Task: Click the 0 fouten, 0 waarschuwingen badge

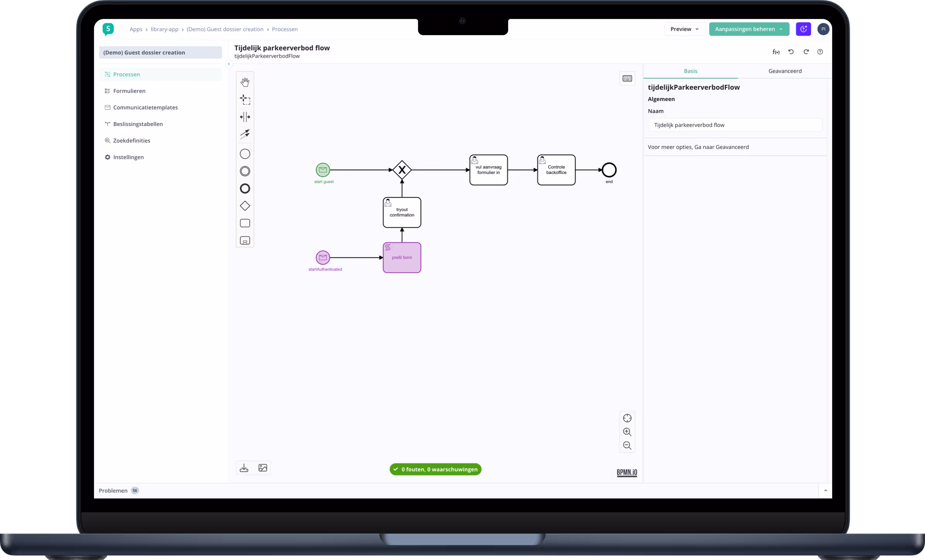Action: (x=435, y=469)
